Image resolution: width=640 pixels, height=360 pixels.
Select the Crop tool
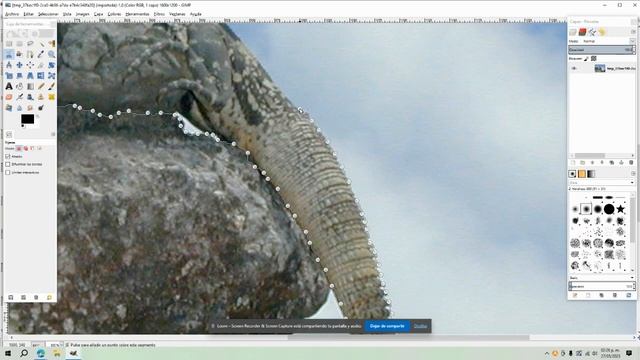point(41,65)
